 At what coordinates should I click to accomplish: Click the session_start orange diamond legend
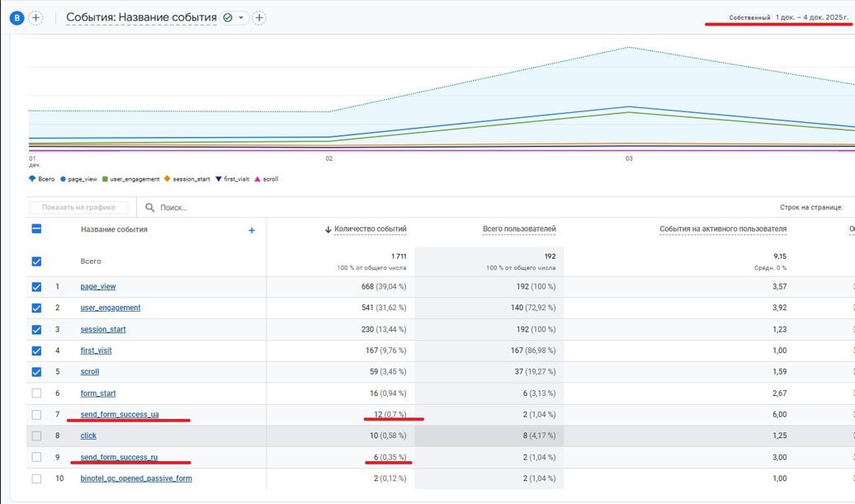(168, 179)
